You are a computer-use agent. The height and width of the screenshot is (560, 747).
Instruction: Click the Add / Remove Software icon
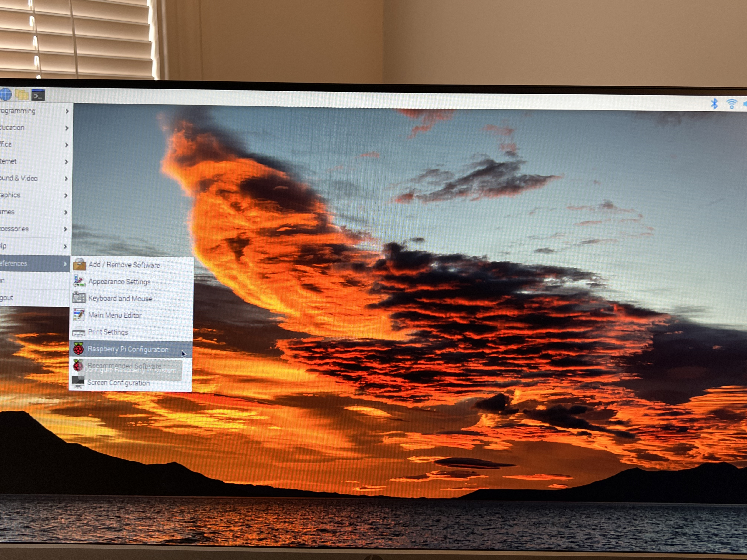(x=79, y=264)
